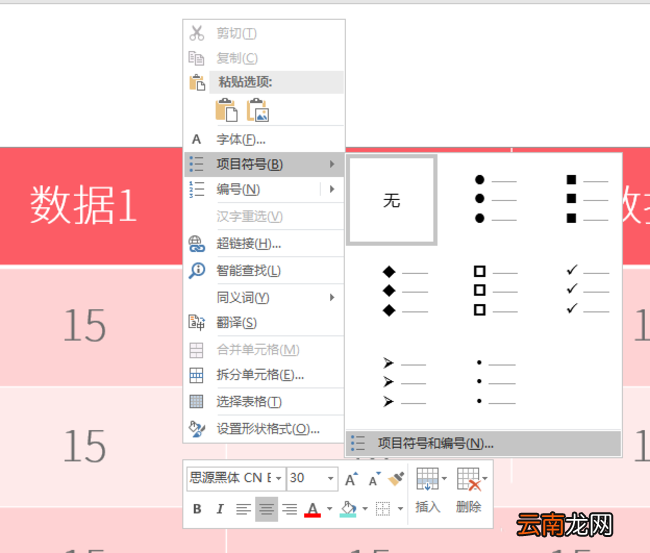Choose 智能查找 smart lookup
The image size is (650, 553).
(x=264, y=271)
